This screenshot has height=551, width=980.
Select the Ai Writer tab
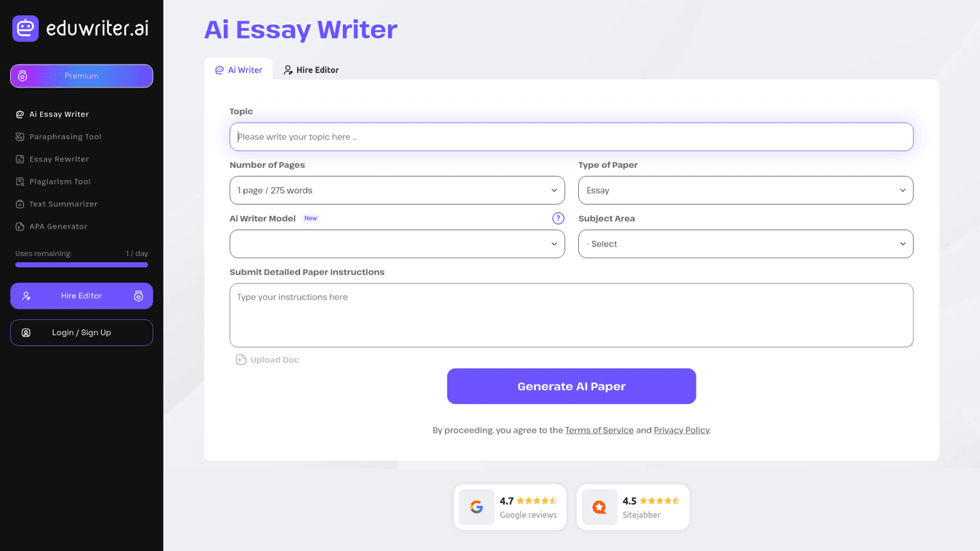[238, 70]
